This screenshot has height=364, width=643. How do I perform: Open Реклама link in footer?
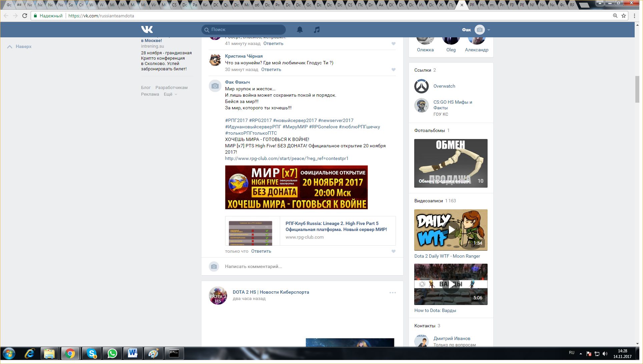(x=150, y=94)
